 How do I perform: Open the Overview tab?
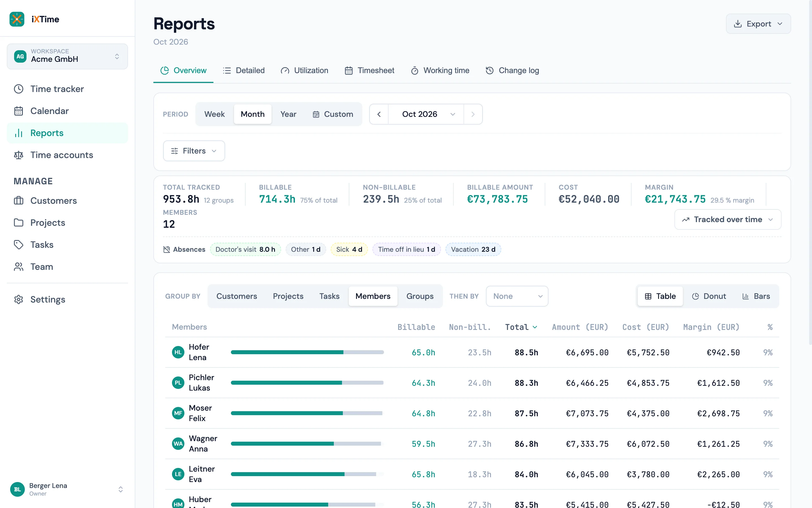(x=183, y=71)
